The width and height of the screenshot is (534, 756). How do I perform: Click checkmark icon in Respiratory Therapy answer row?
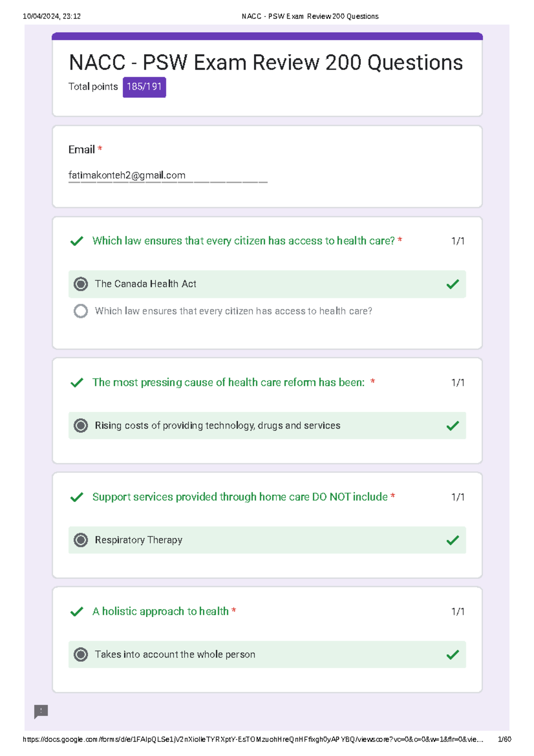(x=453, y=540)
